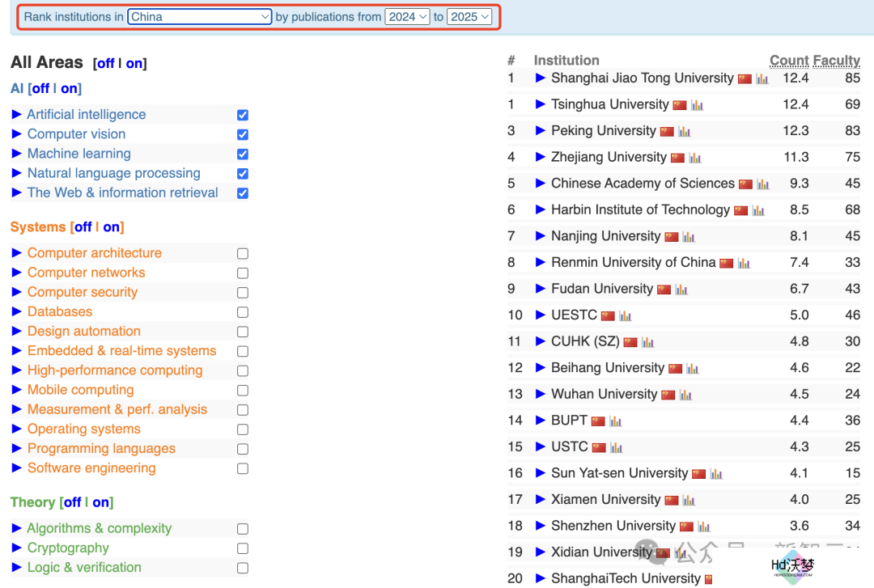Open bar chart icon for Shenzhen University

point(703,527)
